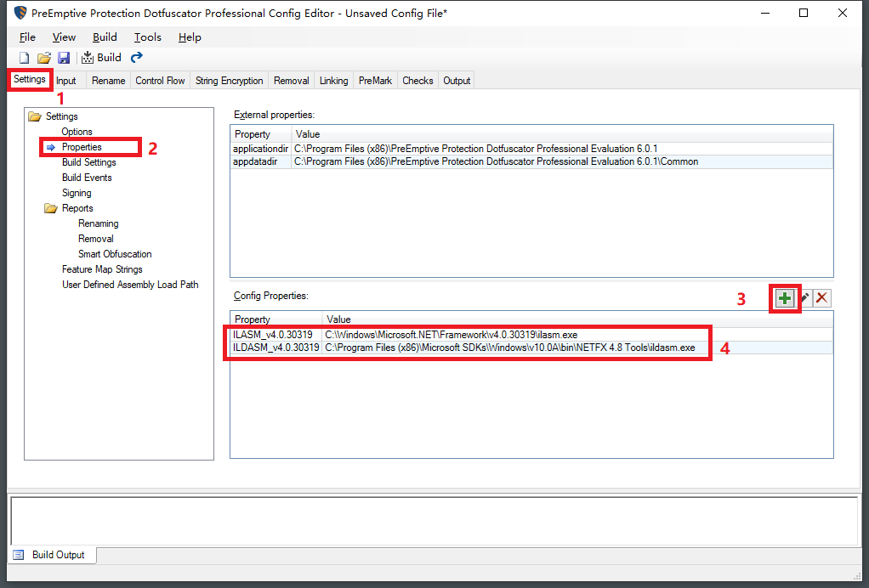Close the Dotfuscator Config Editor window
869x588 pixels.
pyautogui.click(x=843, y=13)
